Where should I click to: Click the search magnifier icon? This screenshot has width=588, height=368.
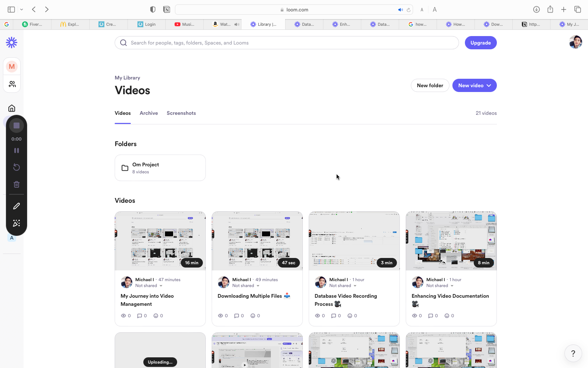pos(123,43)
